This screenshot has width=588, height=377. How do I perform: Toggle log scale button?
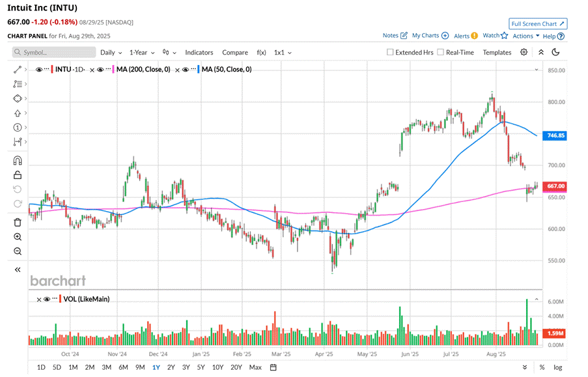coord(557,367)
